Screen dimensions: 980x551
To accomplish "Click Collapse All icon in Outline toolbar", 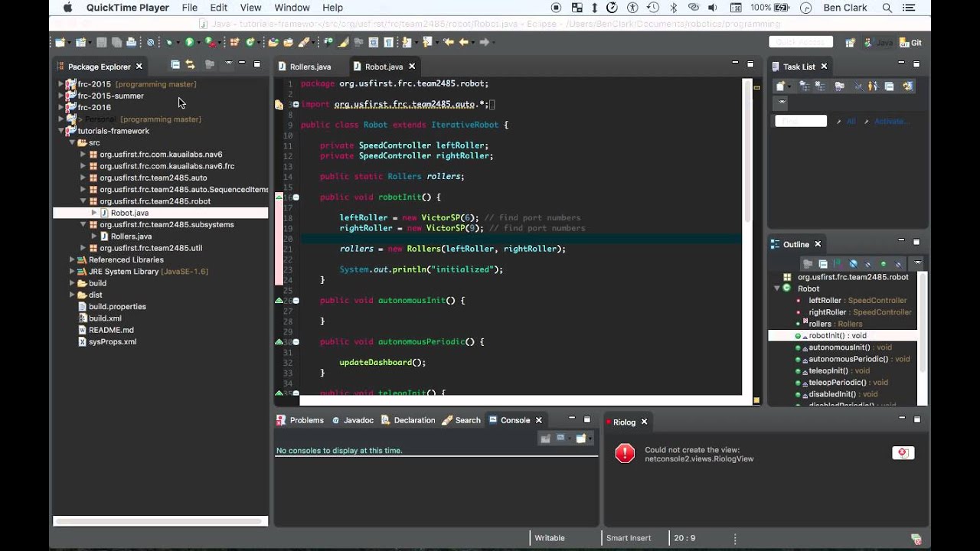I will click(823, 264).
